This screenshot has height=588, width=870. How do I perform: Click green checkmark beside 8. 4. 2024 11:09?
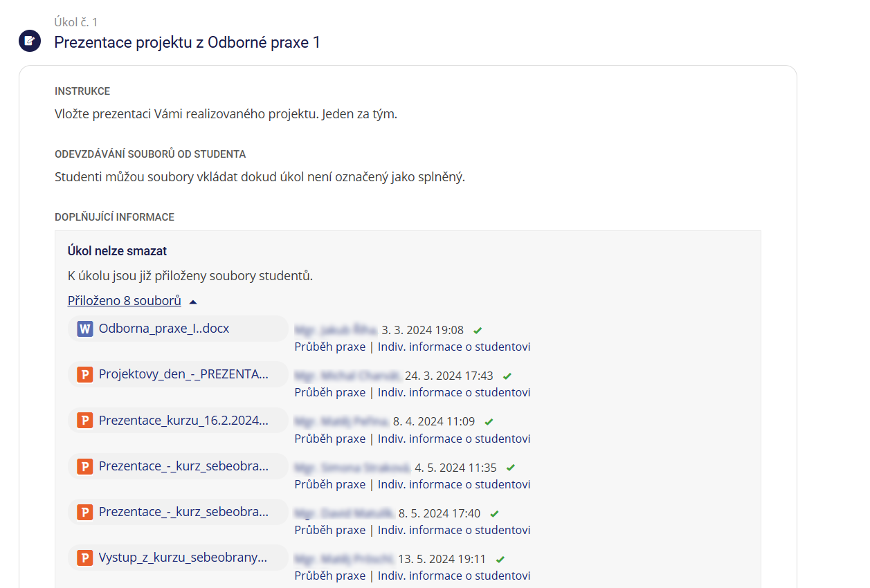click(x=489, y=421)
